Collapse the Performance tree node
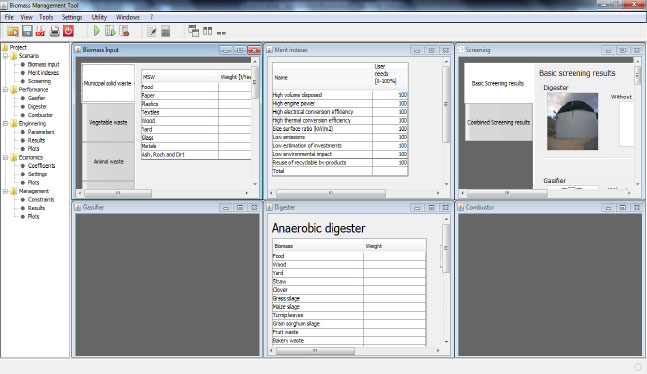The width and height of the screenshot is (647, 374). tap(6, 90)
